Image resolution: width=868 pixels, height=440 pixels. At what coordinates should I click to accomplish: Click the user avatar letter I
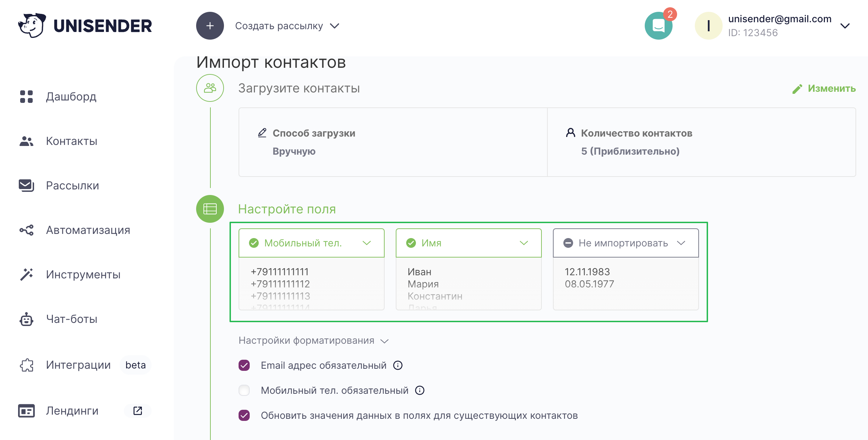tap(708, 26)
